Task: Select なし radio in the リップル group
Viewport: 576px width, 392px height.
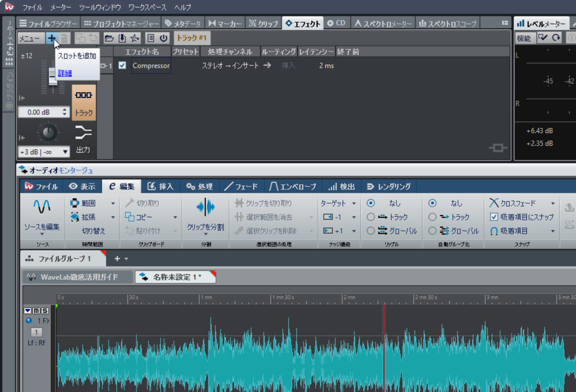Action: (x=371, y=203)
